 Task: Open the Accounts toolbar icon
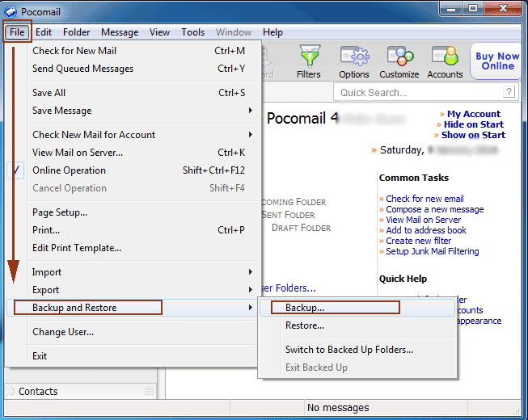[445, 61]
